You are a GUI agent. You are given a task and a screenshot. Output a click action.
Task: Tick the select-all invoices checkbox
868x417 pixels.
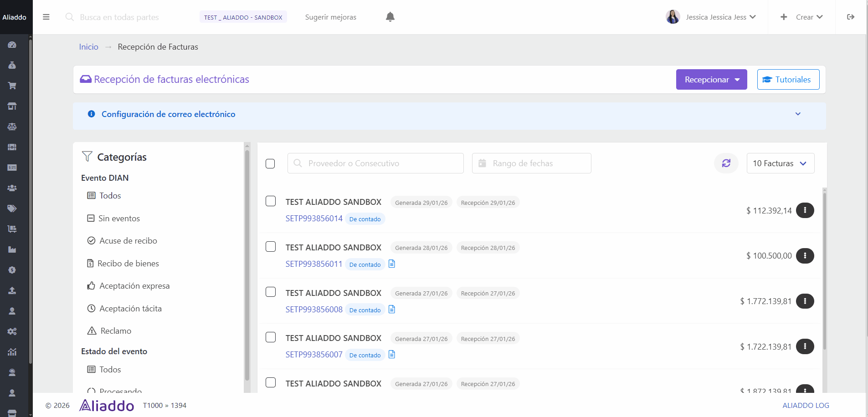pos(270,163)
